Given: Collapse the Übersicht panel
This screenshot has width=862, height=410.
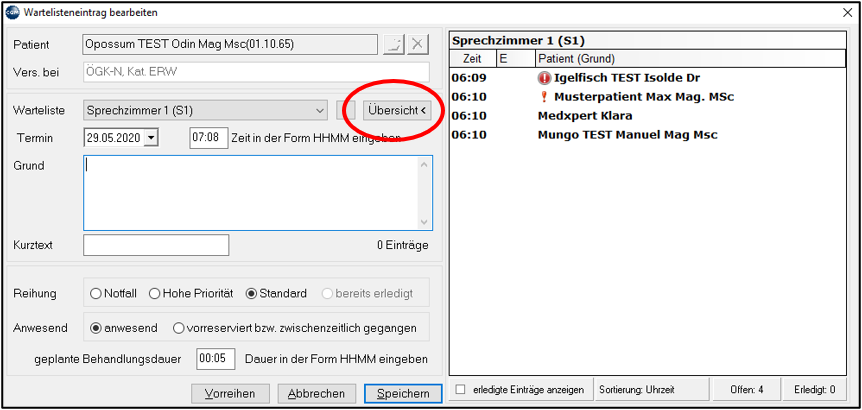Looking at the screenshot, I should coord(396,110).
